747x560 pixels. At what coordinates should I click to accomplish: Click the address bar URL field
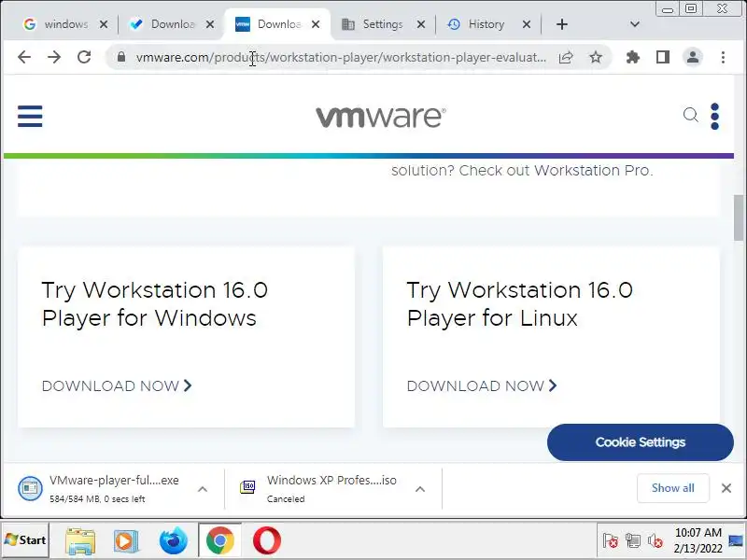coord(341,57)
